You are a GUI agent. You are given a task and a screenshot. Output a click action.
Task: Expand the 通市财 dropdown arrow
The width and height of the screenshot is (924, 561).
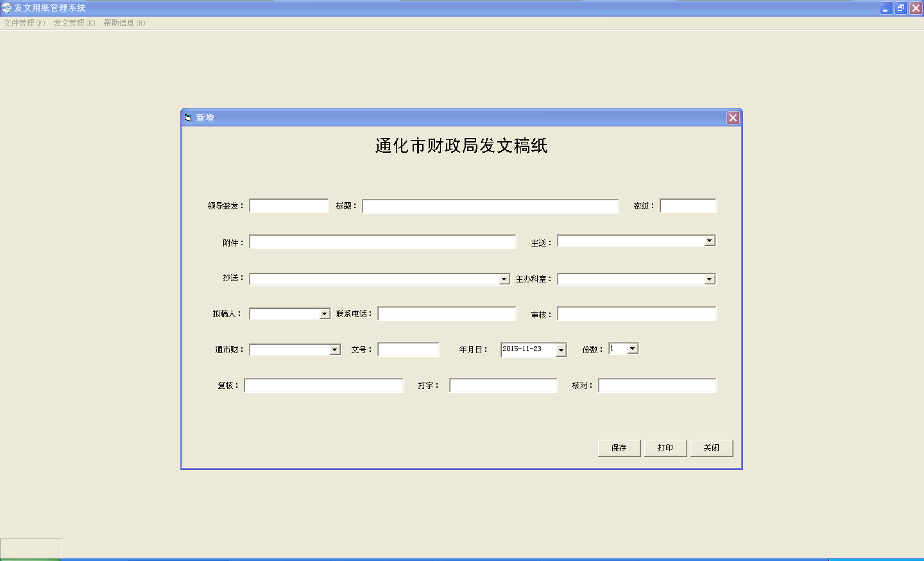tap(335, 350)
